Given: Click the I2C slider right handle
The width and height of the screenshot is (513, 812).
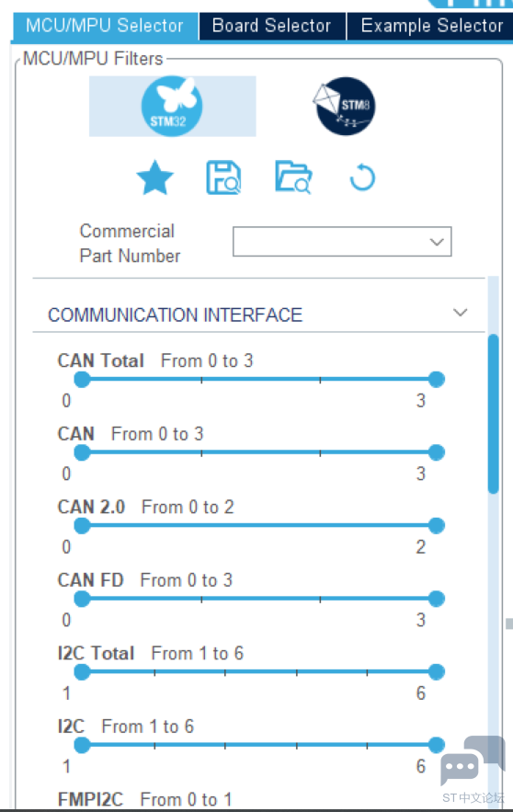Looking at the screenshot, I should click(437, 745).
